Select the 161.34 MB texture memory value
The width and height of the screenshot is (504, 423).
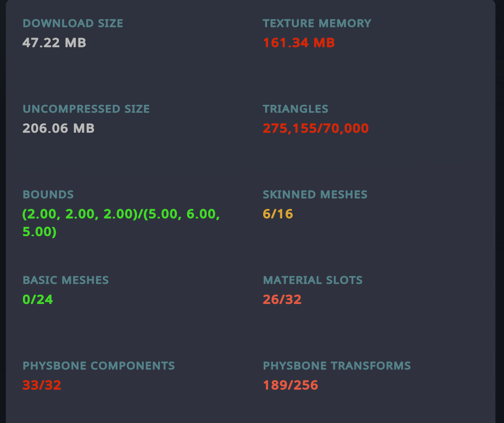pos(299,42)
